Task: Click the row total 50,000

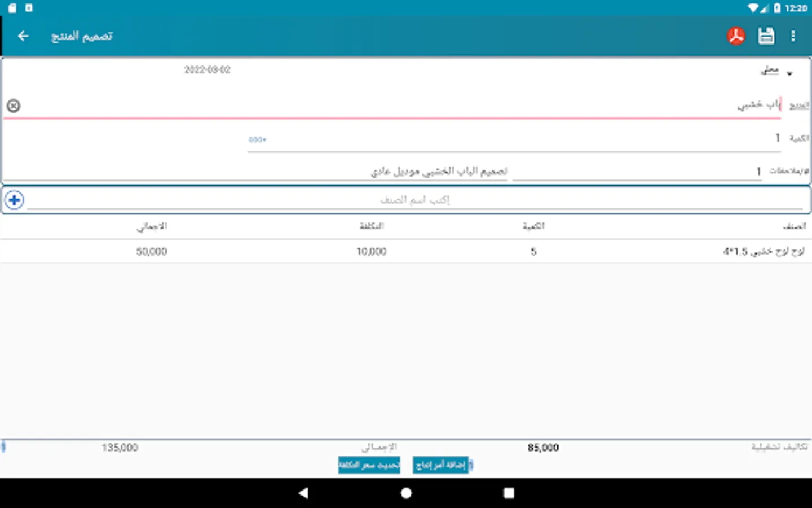Action: click(x=152, y=252)
